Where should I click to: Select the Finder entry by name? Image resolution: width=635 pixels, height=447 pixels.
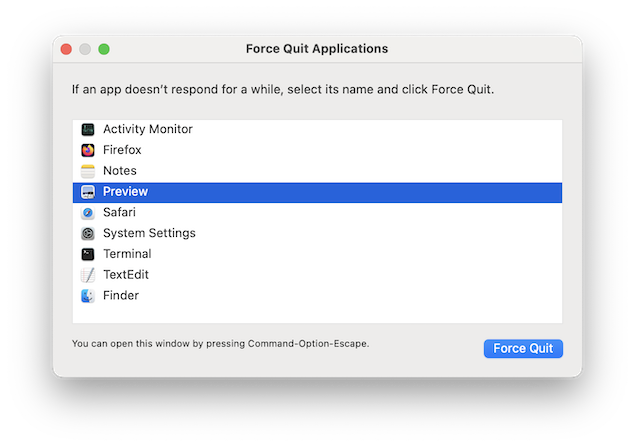[x=121, y=296]
